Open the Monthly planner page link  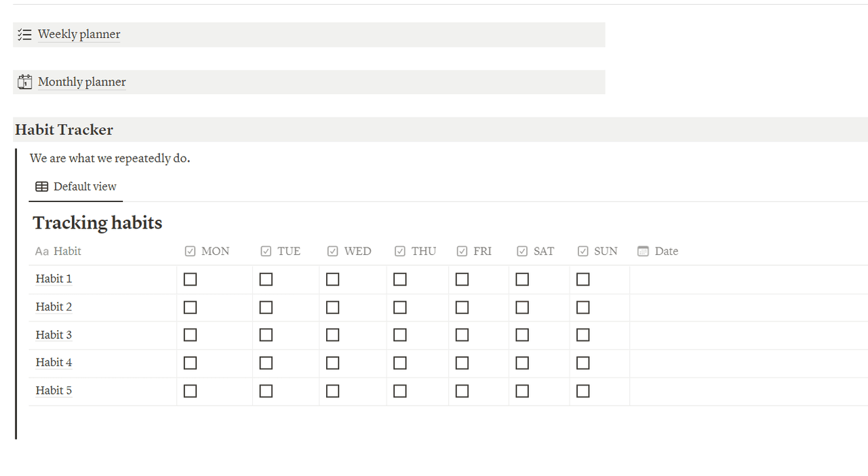(x=81, y=82)
